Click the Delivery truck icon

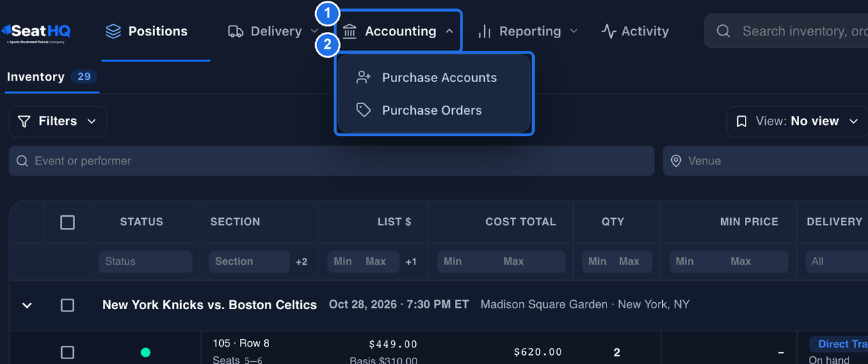coord(236,31)
